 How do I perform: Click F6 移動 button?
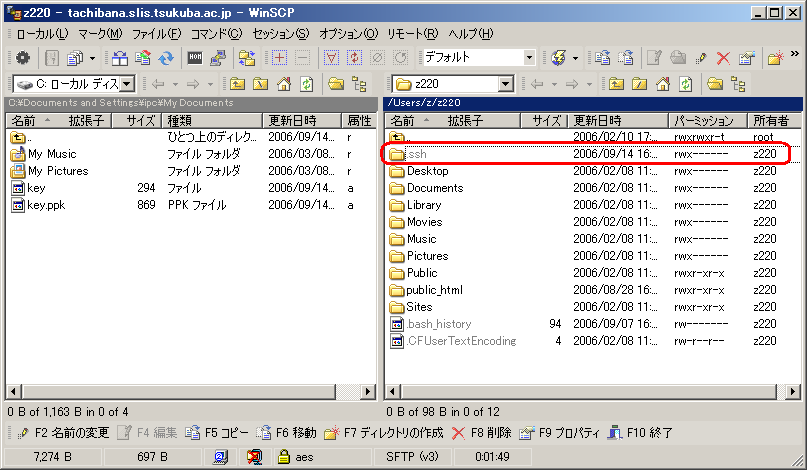coord(287,433)
